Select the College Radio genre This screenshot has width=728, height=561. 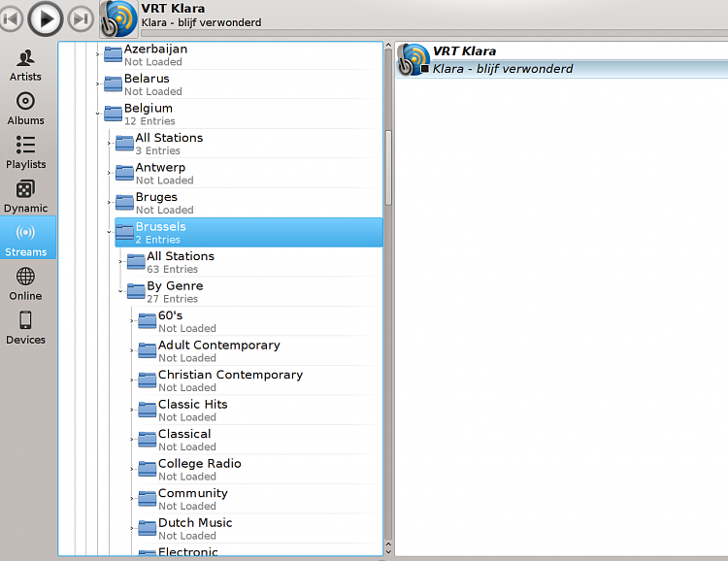pos(260,470)
